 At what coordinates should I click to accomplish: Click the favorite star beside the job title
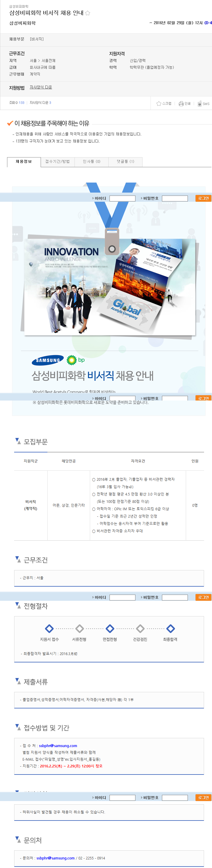coord(87,13)
